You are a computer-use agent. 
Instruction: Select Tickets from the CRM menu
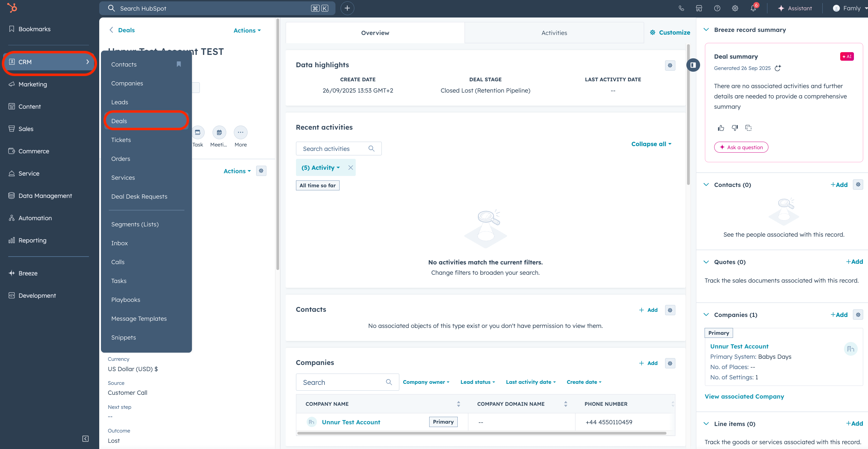pyautogui.click(x=121, y=140)
